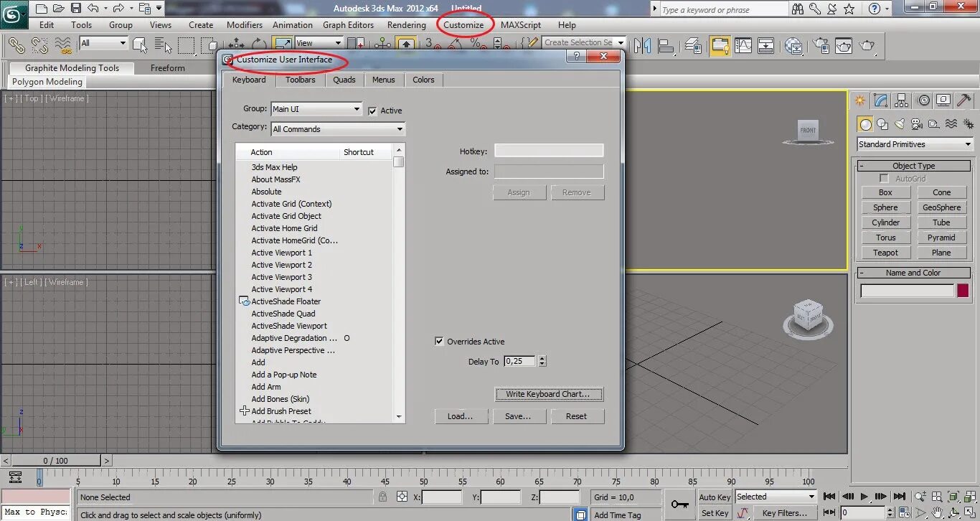Toggle the Active checkbox next to Group
Viewport: 980px width, 521px height.
[372, 111]
